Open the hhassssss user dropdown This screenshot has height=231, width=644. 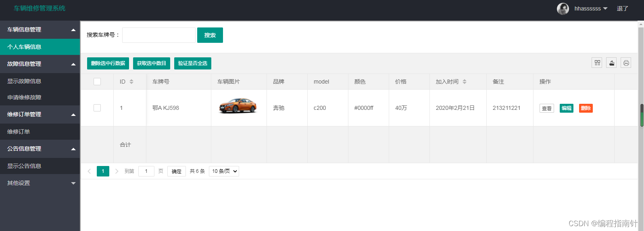pos(591,8)
